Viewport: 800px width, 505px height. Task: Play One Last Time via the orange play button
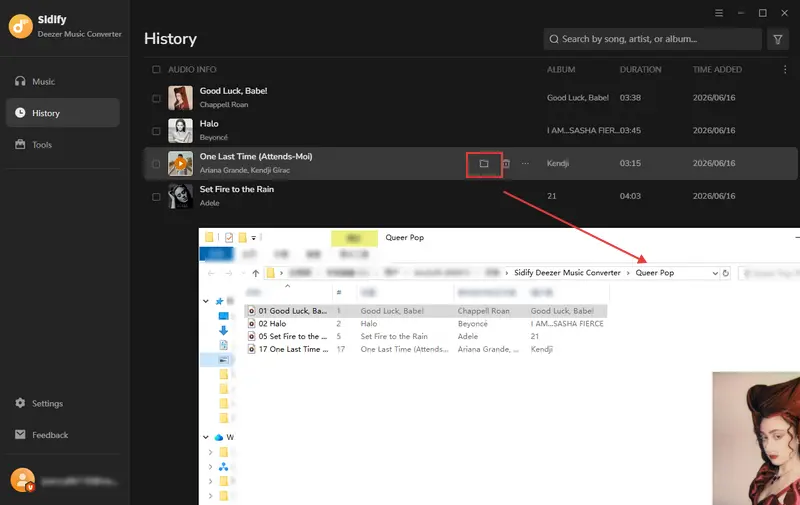tap(181, 163)
